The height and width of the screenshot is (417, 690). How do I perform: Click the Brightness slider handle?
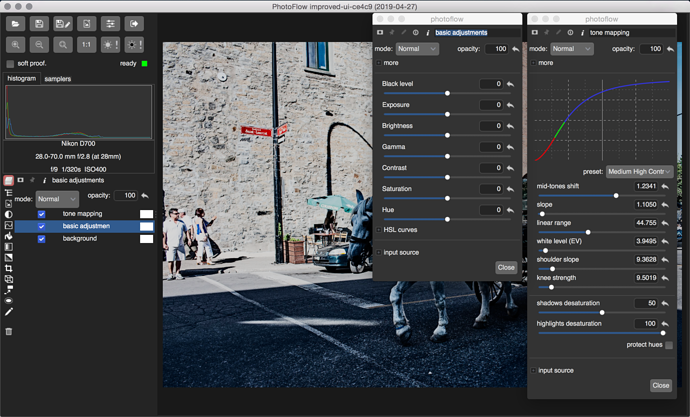pyautogui.click(x=447, y=135)
